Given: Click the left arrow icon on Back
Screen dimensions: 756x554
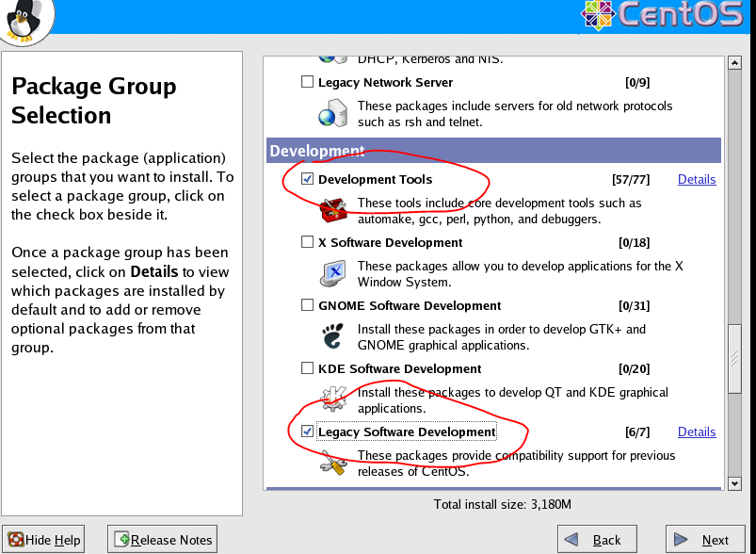Looking at the screenshot, I should coord(571,539).
